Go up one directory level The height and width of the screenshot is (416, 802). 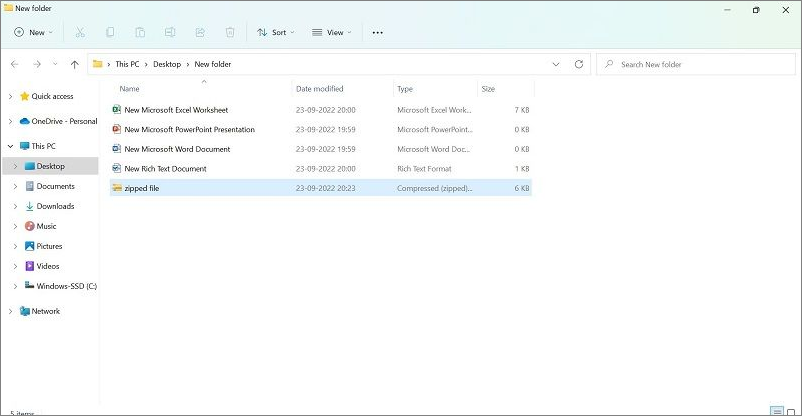(x=74, y=64)
